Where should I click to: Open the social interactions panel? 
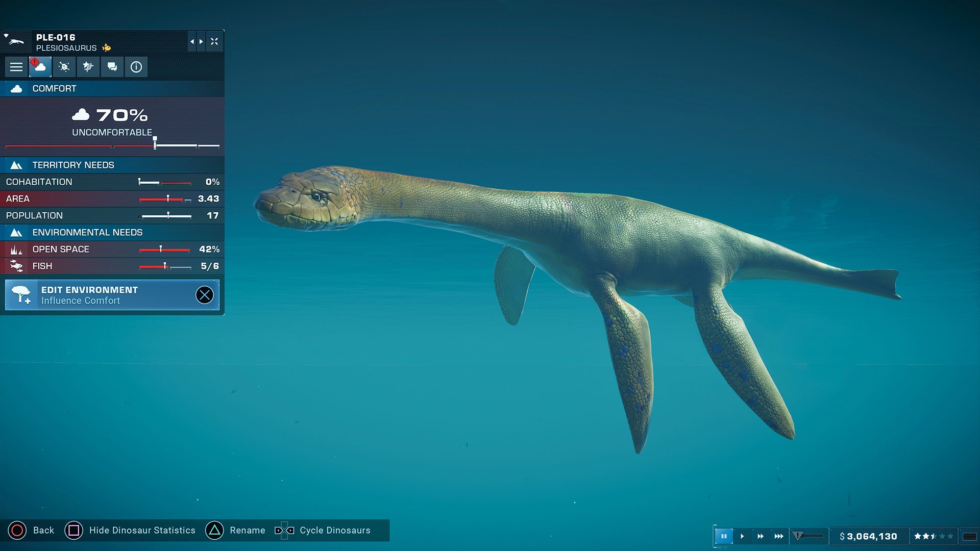click(x=112, y=66)
